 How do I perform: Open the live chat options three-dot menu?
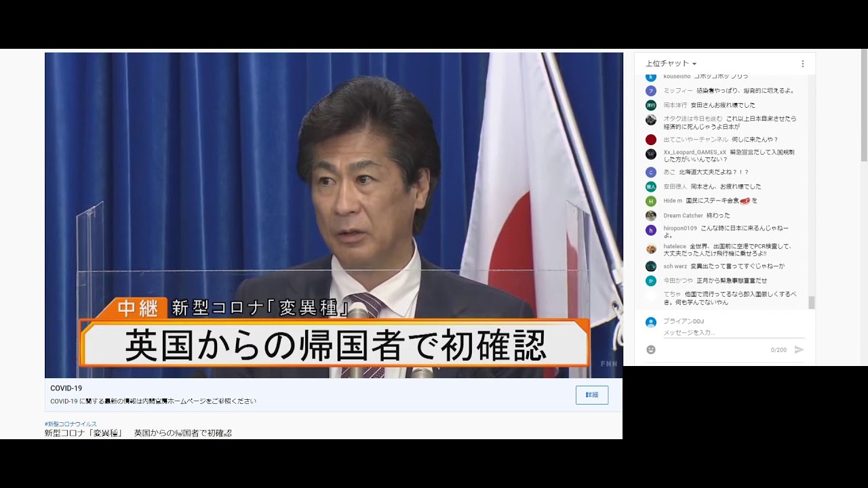pyautogui.click(x=802, y=62)
